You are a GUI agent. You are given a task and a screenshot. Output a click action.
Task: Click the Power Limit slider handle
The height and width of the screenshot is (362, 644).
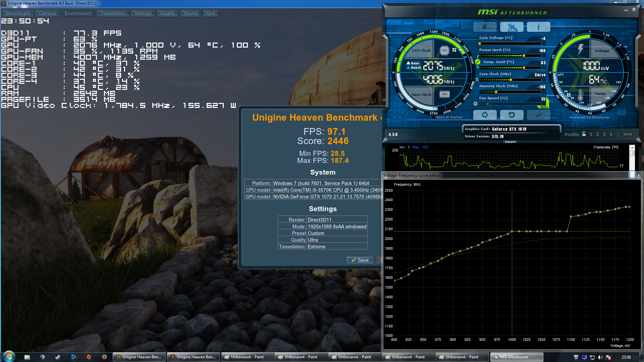tap(524, 56)
